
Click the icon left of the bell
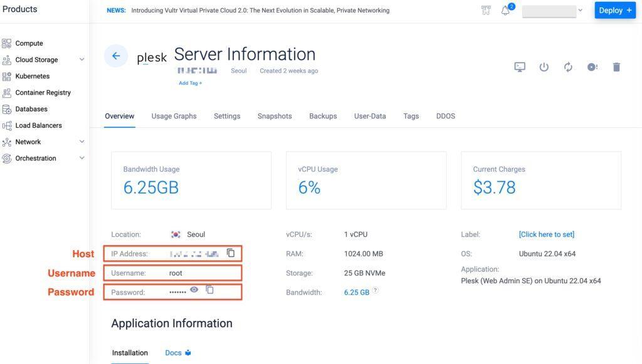(486, 10)
